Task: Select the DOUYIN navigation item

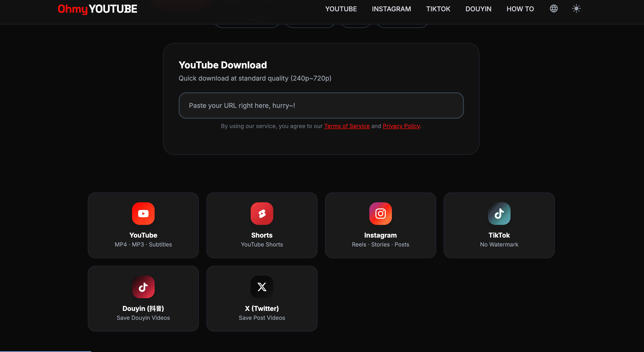Action: (478, 9)
